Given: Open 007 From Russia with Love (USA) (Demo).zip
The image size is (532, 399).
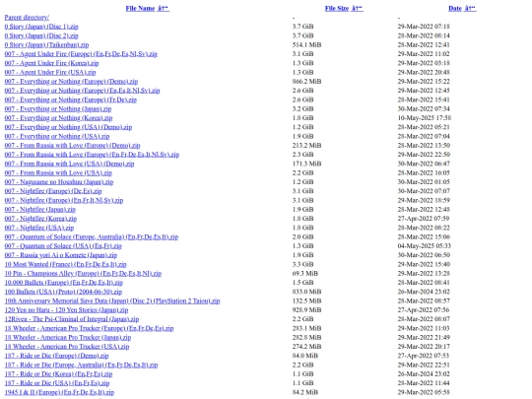Looking at the screenshot, I should (x=69, y=164).
